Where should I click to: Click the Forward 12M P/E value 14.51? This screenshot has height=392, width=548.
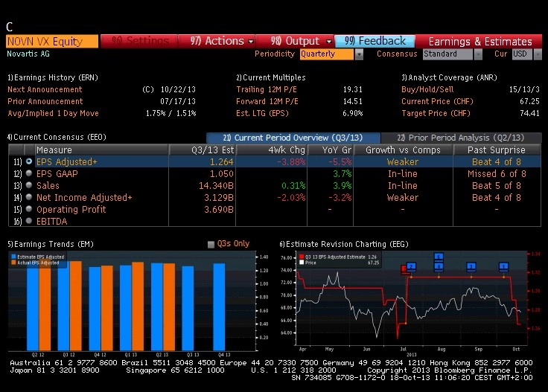pos(352,101)
